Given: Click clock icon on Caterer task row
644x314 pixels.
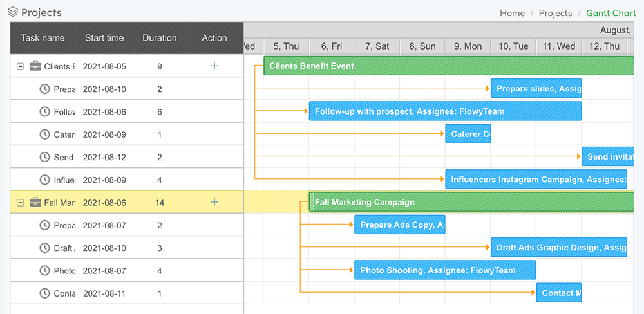Looking at the screenshot, I should [x=44, y=134].
